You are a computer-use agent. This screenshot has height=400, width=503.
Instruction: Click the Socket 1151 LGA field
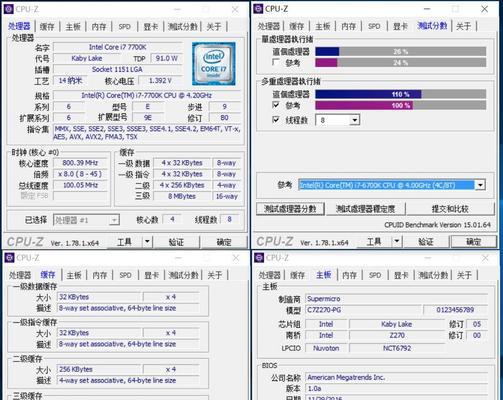tap(118, 69)
